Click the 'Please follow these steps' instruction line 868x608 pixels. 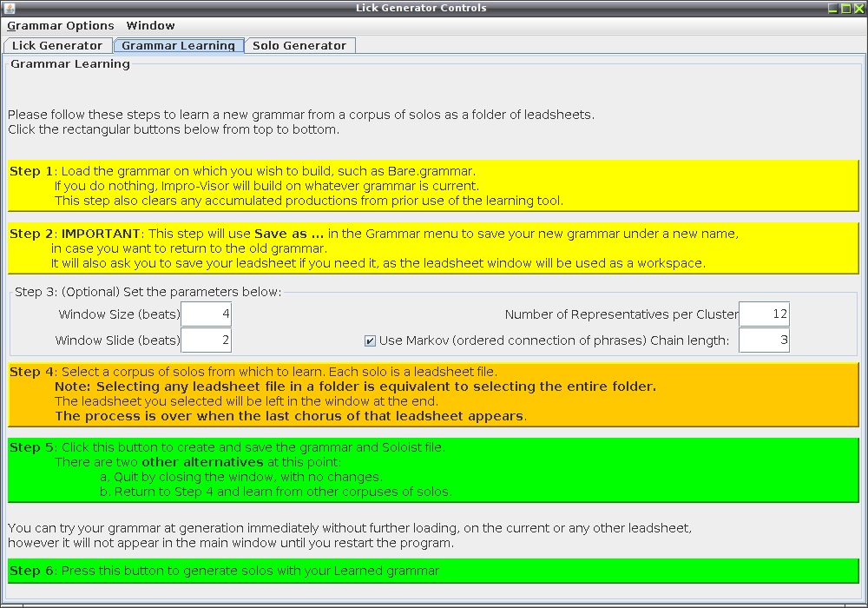[301, 116]
